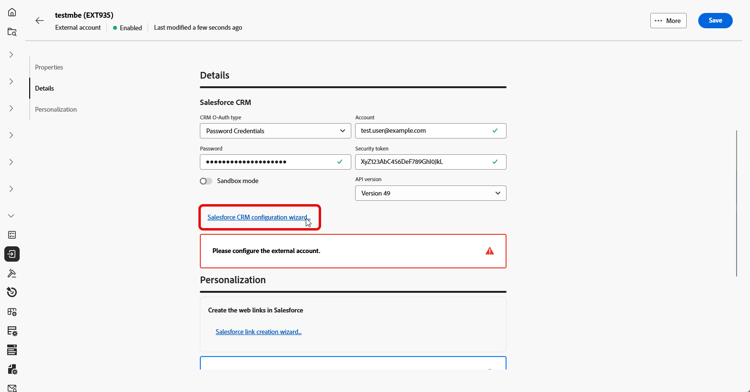Open the gavel icon in the sidebar

12,273
